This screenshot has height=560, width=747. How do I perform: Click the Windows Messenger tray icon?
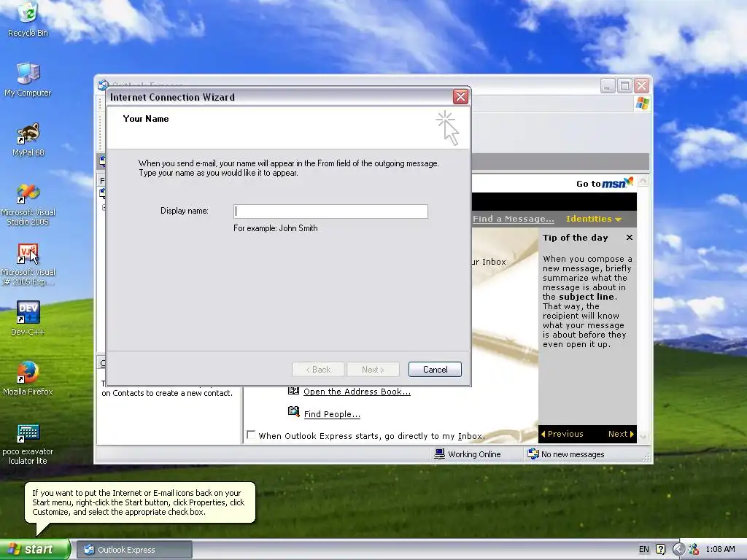693,549
